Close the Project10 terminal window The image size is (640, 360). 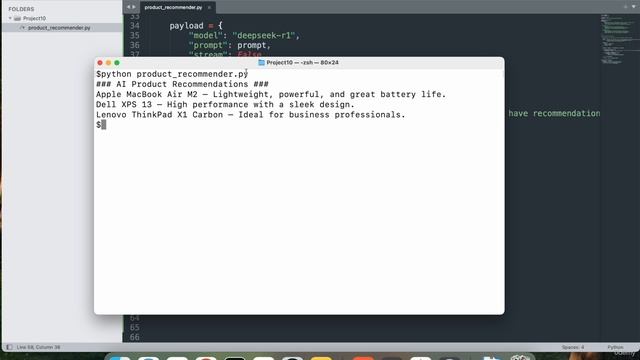[x=100, y=63]
